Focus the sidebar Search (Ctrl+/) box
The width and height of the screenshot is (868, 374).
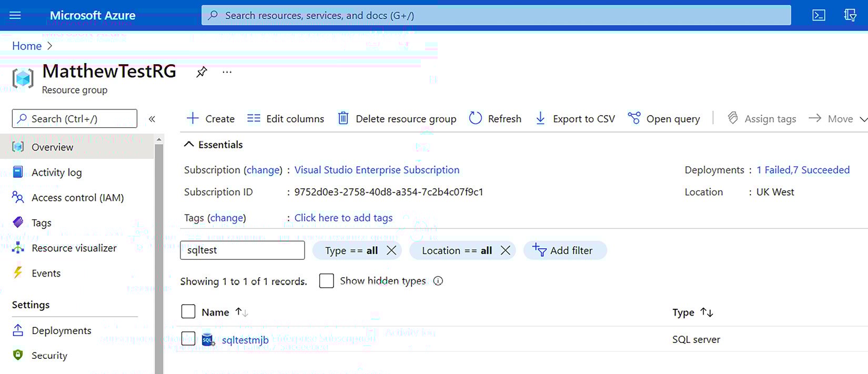point(74,119)
